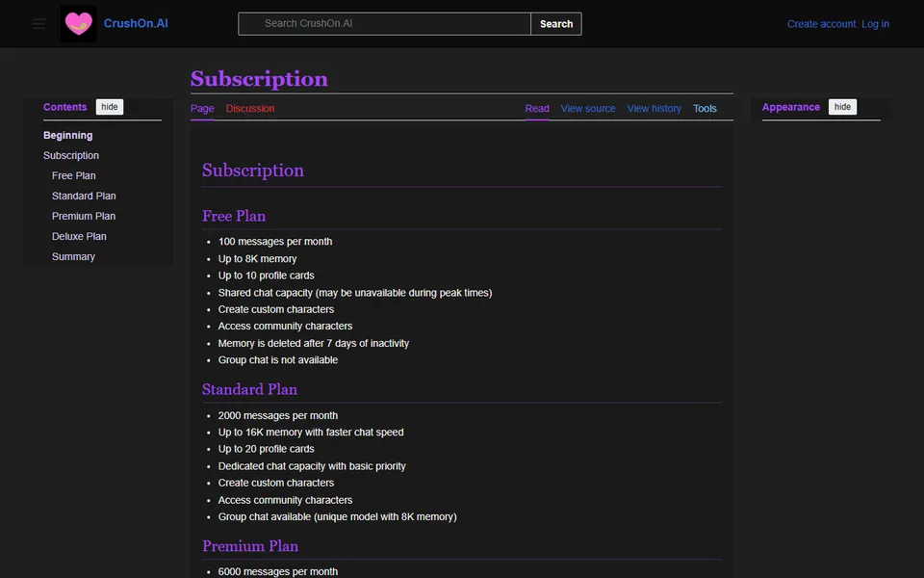924x578 pixels.
Task: Expand the Tools dropdown
Action: pos(705,109)
